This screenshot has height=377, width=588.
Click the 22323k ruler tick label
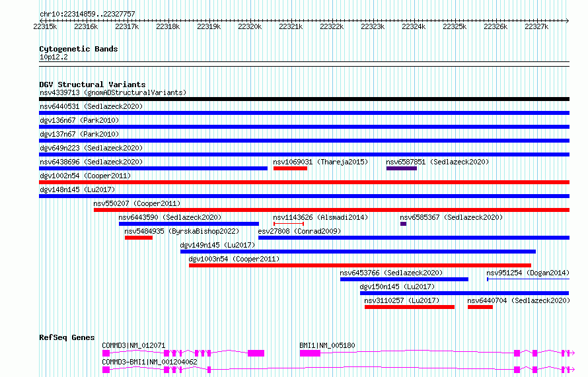point(373,26)
